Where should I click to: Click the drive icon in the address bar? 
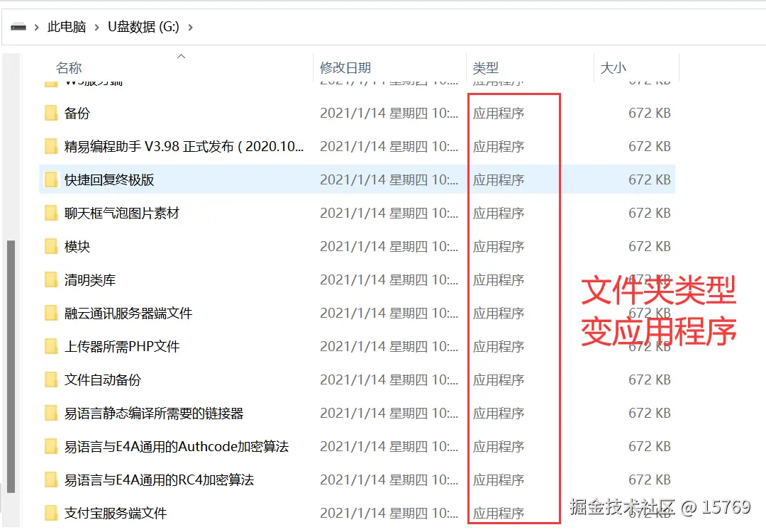[x=17, y=24]
